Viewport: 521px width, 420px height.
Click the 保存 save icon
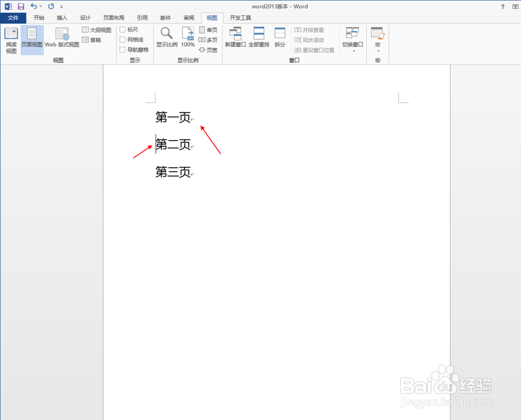(20, 6)
